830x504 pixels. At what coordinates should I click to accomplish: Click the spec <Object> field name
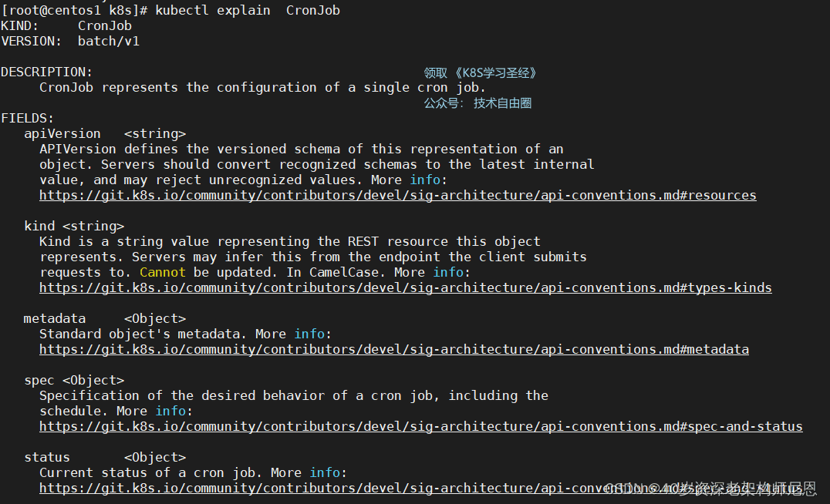tap(74, 380)
